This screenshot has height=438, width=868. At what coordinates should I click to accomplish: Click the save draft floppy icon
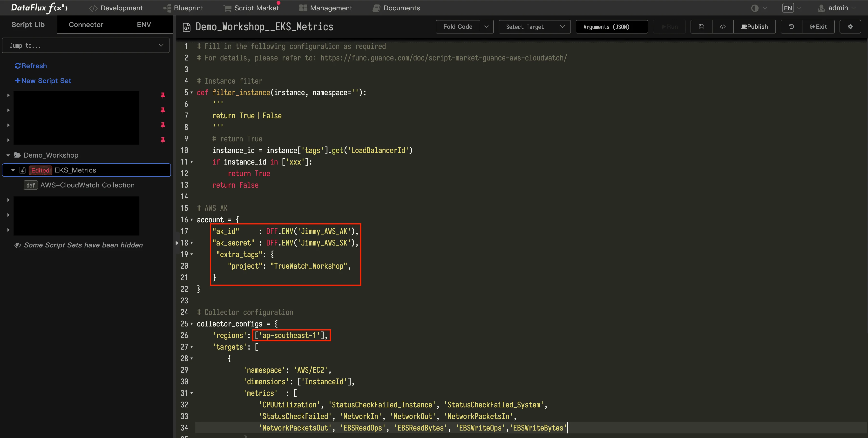tap(701, 27)
